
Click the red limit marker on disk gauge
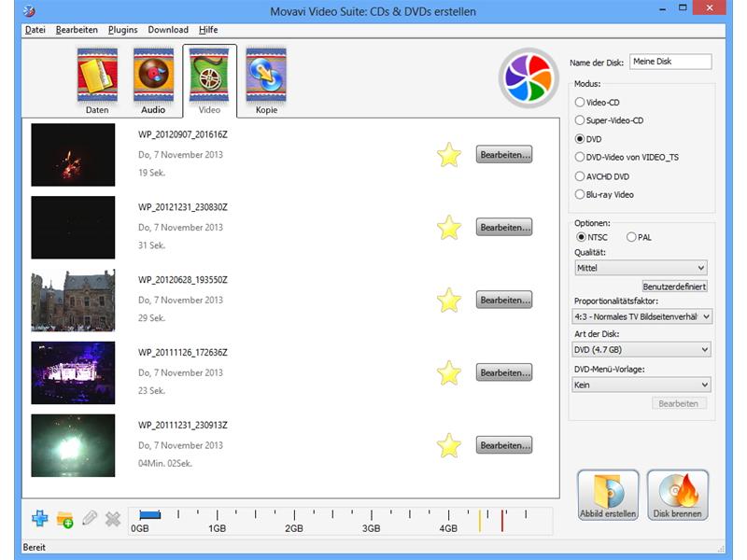(x=502, y=521)
